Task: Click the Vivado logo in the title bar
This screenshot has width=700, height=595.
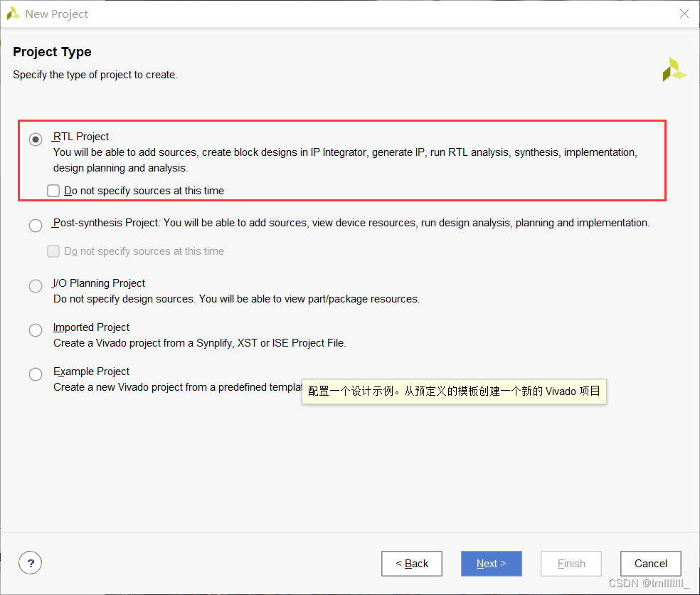Action: (x=14, y=14)
